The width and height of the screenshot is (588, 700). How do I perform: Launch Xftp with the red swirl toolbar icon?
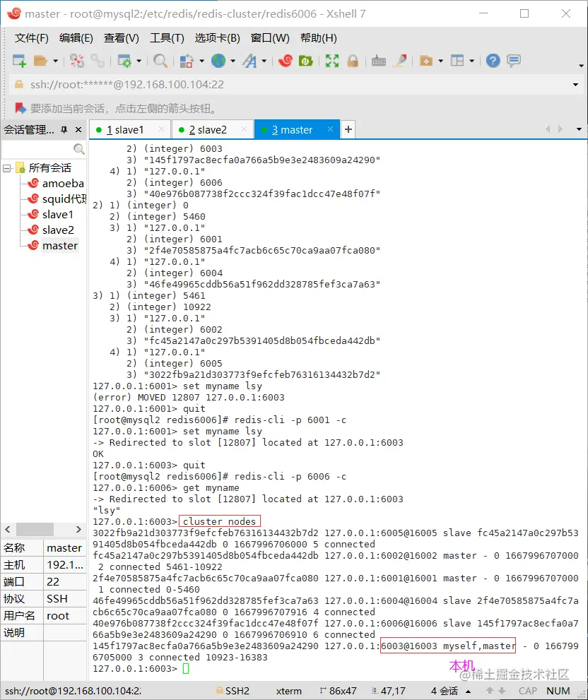(x=285, y=60)
